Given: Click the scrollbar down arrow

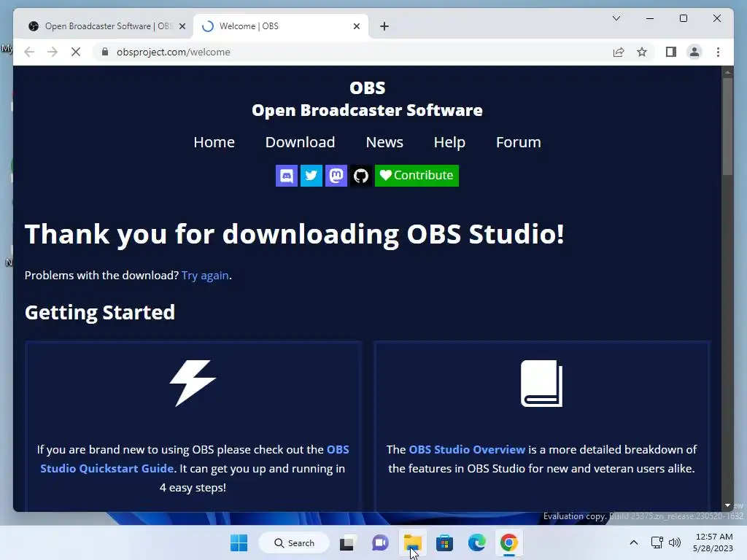Looking at the screenshot, I should tap(727, 505).
